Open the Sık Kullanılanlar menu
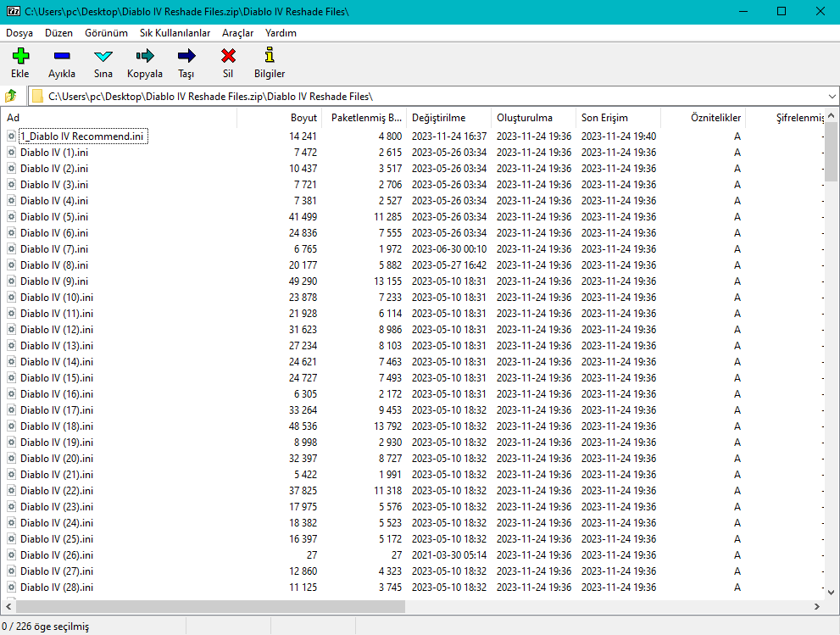This screenshot has height=635, width=840. pos(175,33)
